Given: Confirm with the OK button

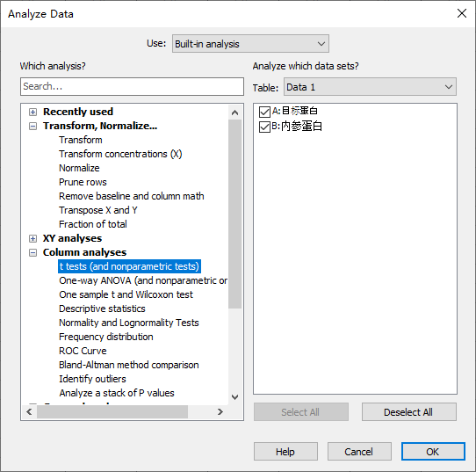Looking at the screenshot, I should point(433,452).
